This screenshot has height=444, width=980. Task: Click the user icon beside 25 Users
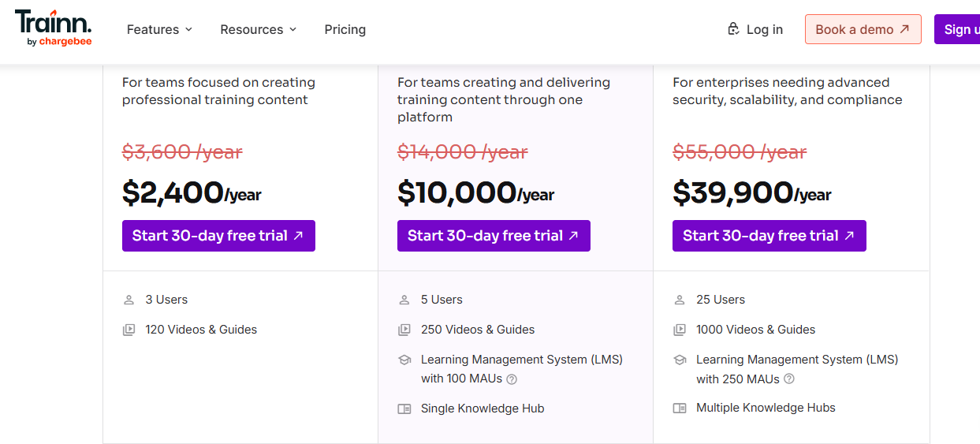tap(680, 300)
